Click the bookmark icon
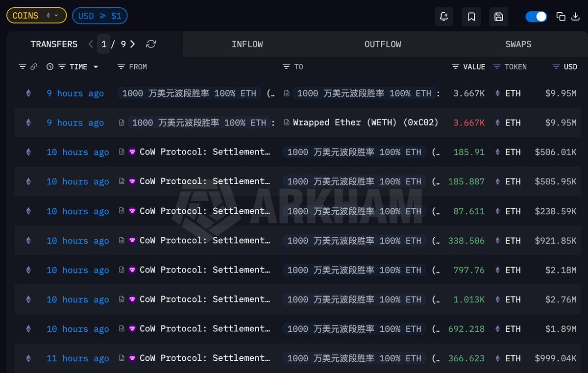The width and height of the screenshot is (588, 373). pyautogui.click(x=471, y=17)
